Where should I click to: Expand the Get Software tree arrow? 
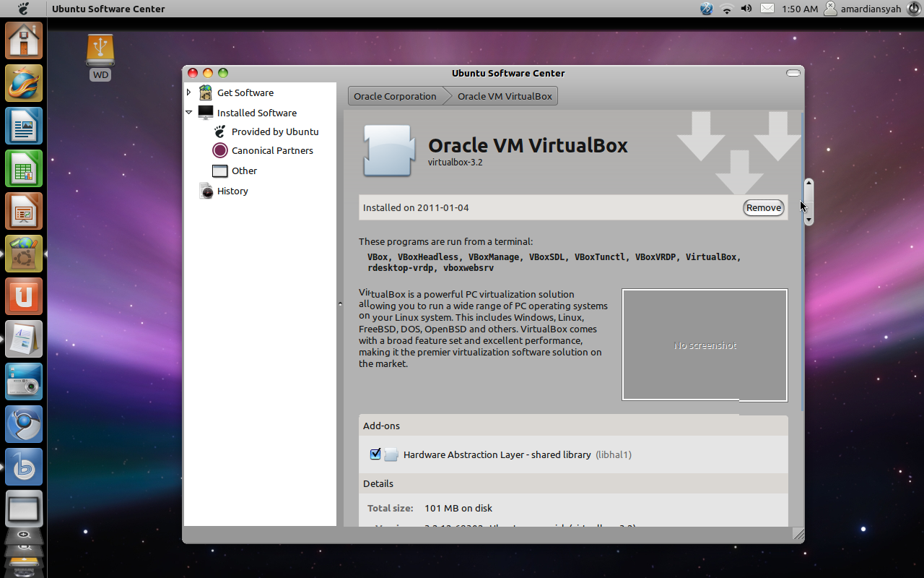tap(189, 92)
